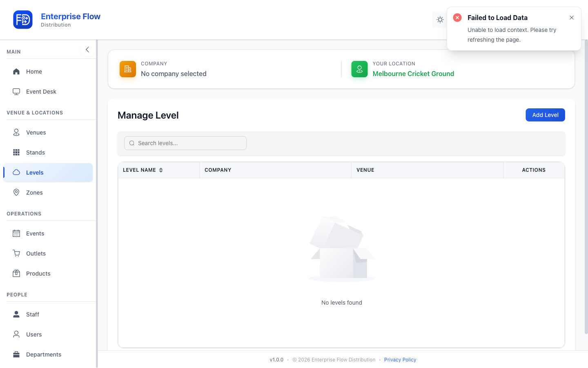Collapse the sidebar with the chevron arrow
Screen dimensions: 588x368
[87, 49]
